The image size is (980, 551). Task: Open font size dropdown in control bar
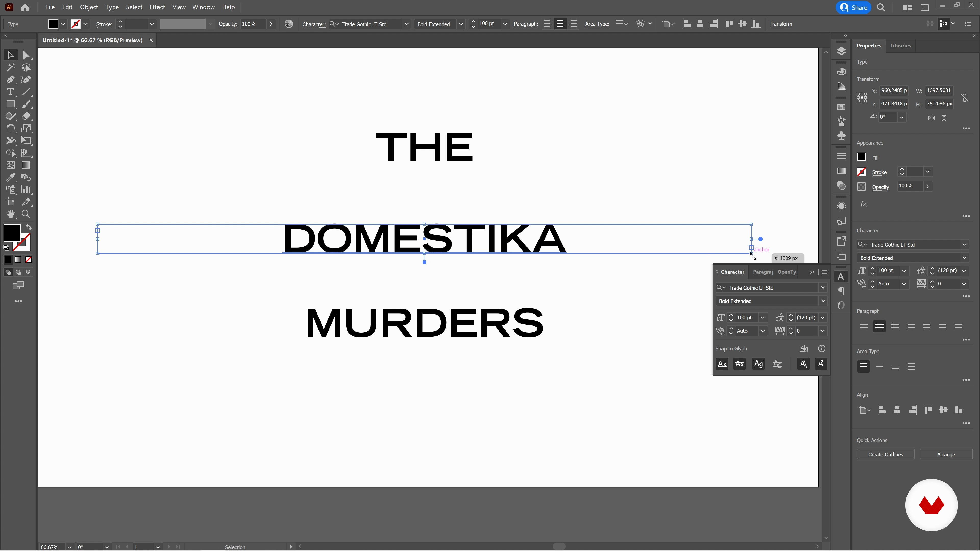[505, 24]
